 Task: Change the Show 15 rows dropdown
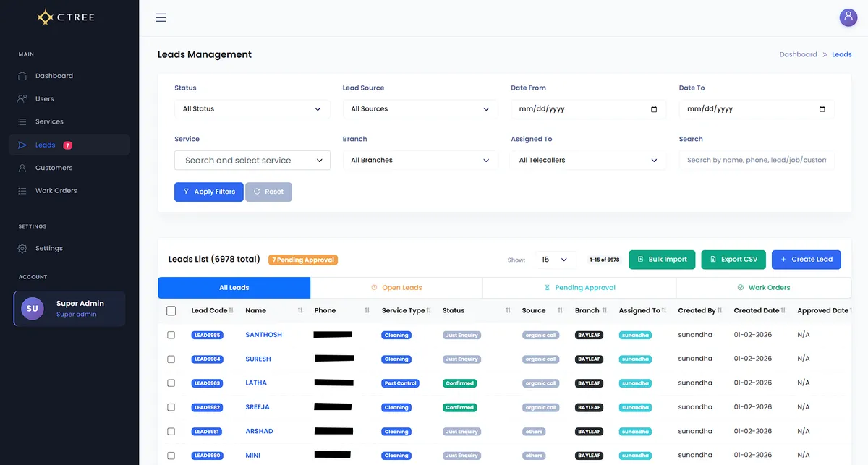pos(556,260)
